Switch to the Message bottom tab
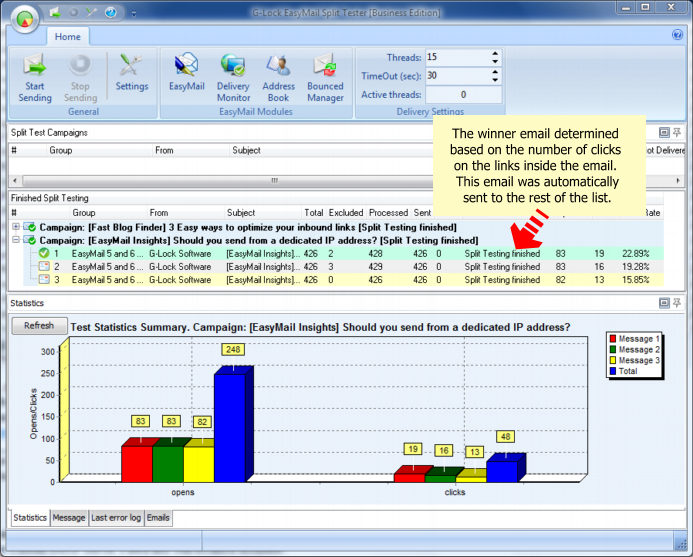The height and width of the screenshot is (557, 693). tap(69, 518)
